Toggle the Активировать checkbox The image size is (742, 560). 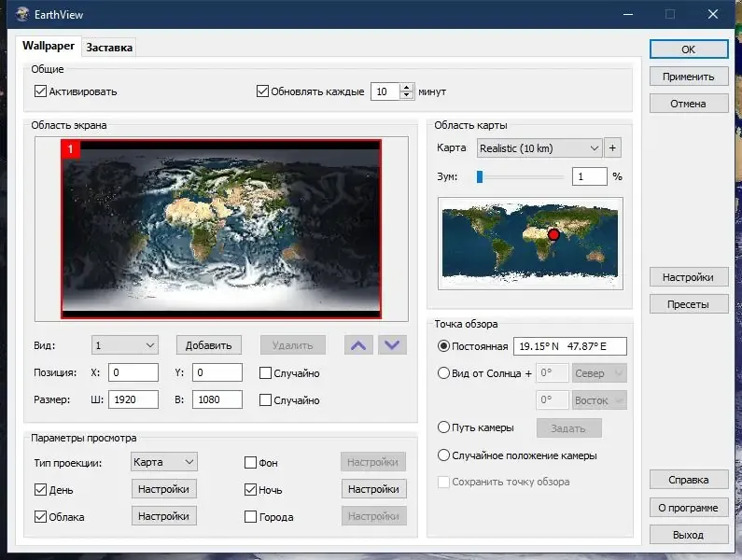(40, 91)
